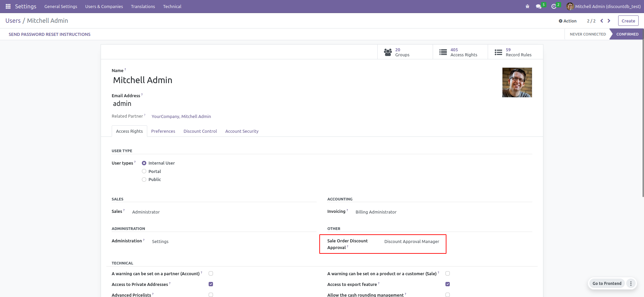The image size is (644, 297).
Task: Click Mitchell Admin avatar in top bar
Action: (570, 6)
